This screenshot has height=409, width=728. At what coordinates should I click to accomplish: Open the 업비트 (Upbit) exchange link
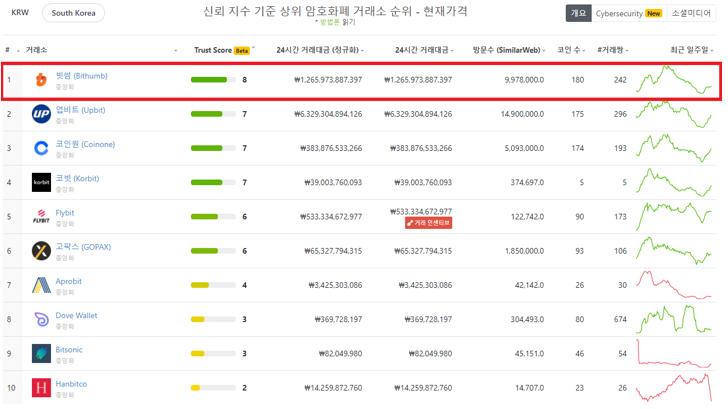(x=80, y=110)
